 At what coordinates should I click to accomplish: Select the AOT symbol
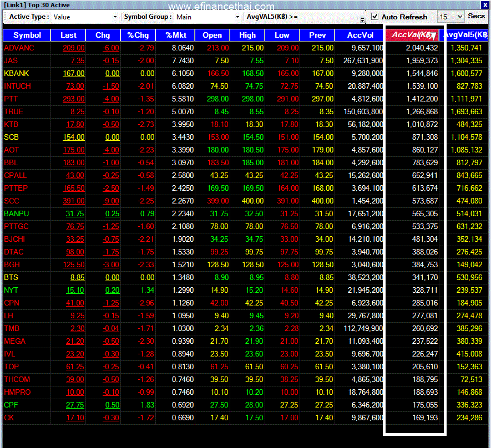click(12, 150)
